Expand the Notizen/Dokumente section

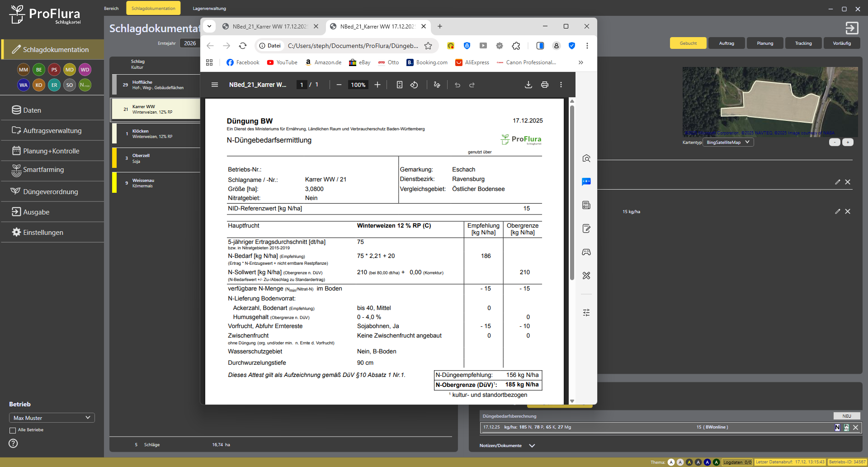(x=532, y=446)
